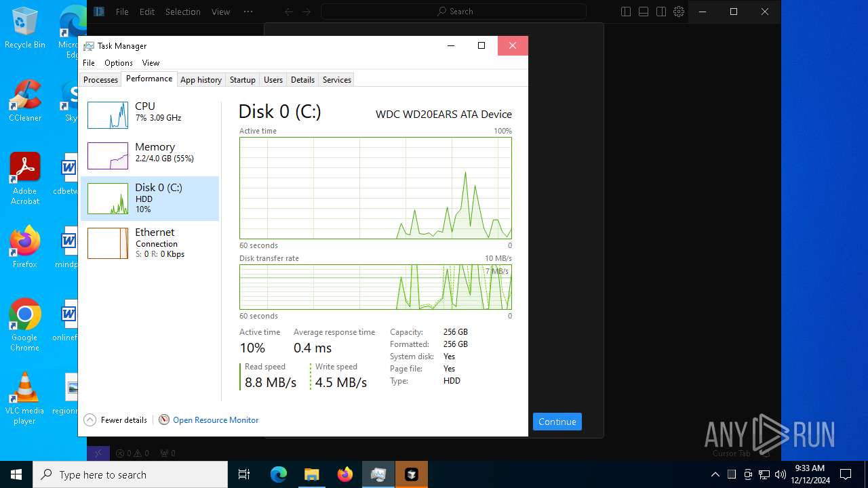Toggle the bottom panel layout icon in Cursor
The width and height of the screenshot is (868, 488).
click(x=644, y=12)
